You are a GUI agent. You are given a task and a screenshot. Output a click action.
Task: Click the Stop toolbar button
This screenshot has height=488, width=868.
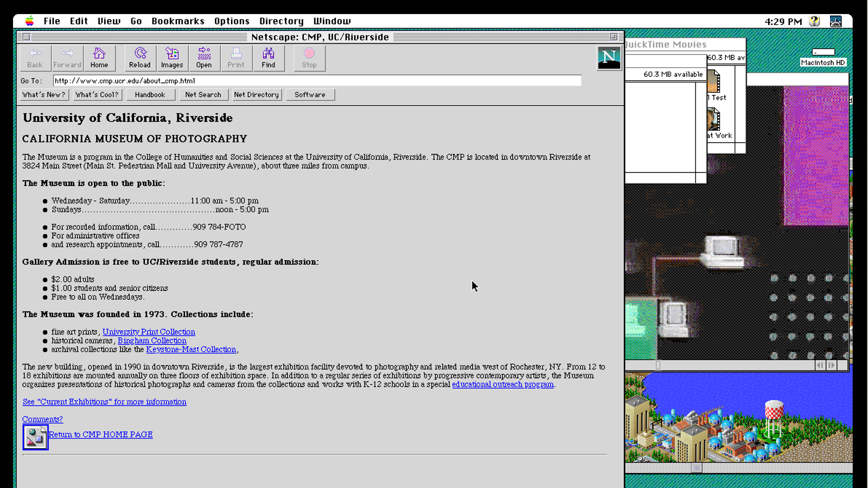coord(309,58)
